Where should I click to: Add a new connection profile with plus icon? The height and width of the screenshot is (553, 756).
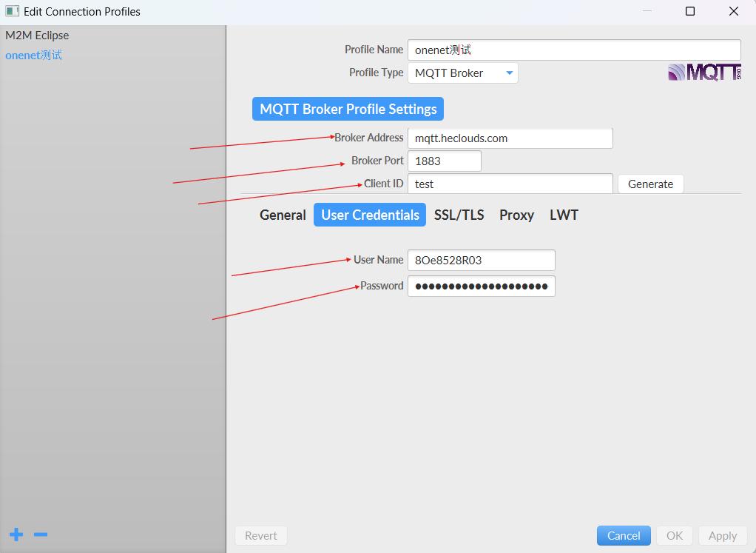(x=16, y=534)
